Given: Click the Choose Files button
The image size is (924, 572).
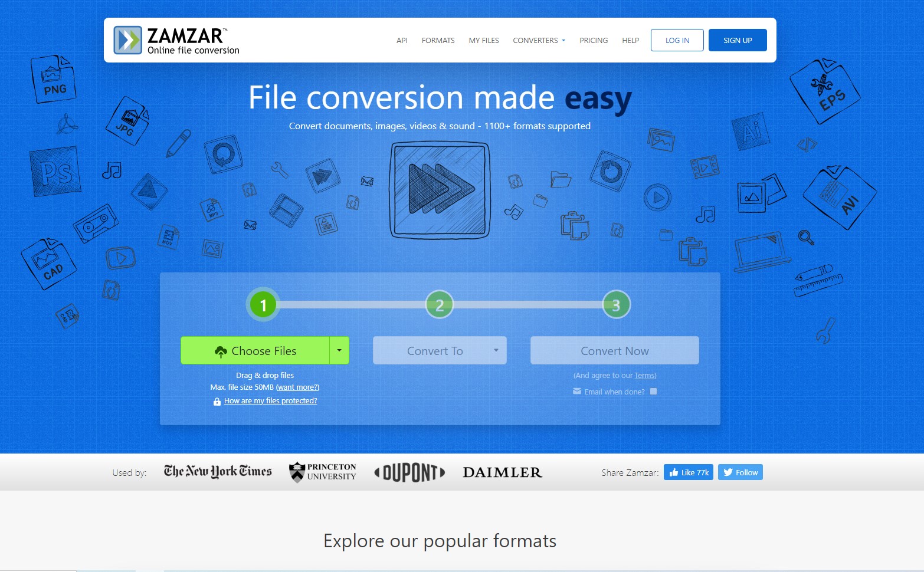Looking at the screenshot, I should coord(255,350).
